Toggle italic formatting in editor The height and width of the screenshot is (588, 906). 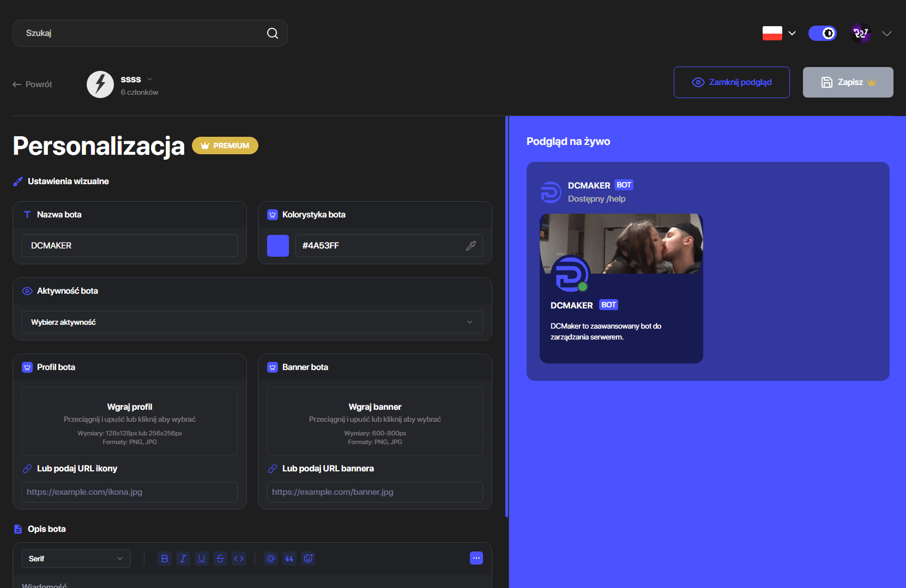click(x=183, y=559)
